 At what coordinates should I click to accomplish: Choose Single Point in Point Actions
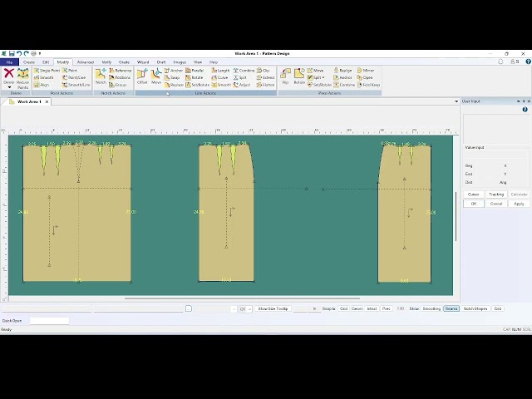(47, 71)
